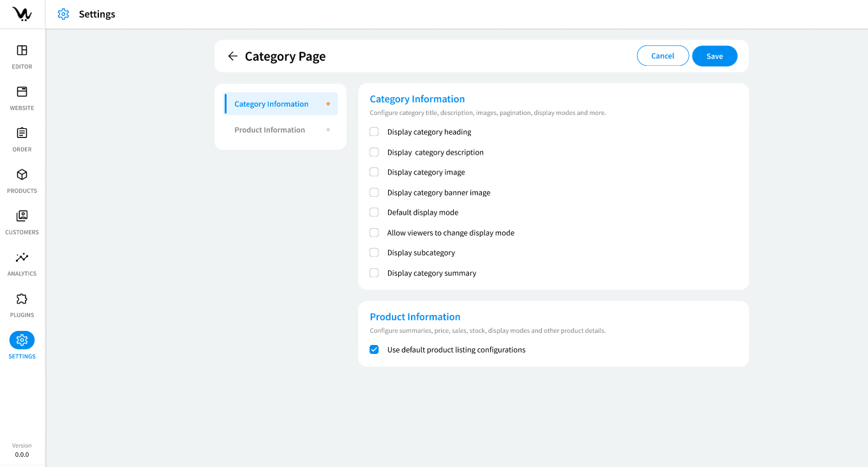Check the Display category summary option
Viewport: 868px width, 467px height.
374,273
